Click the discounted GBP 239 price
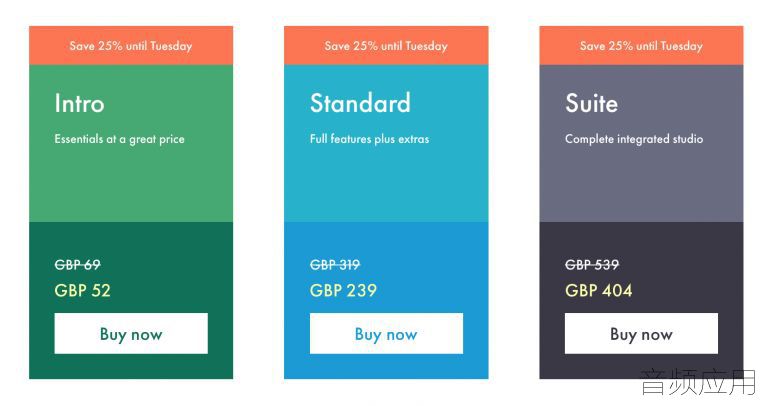The height and width of the screenshot is (406, 768). point(343,290)
